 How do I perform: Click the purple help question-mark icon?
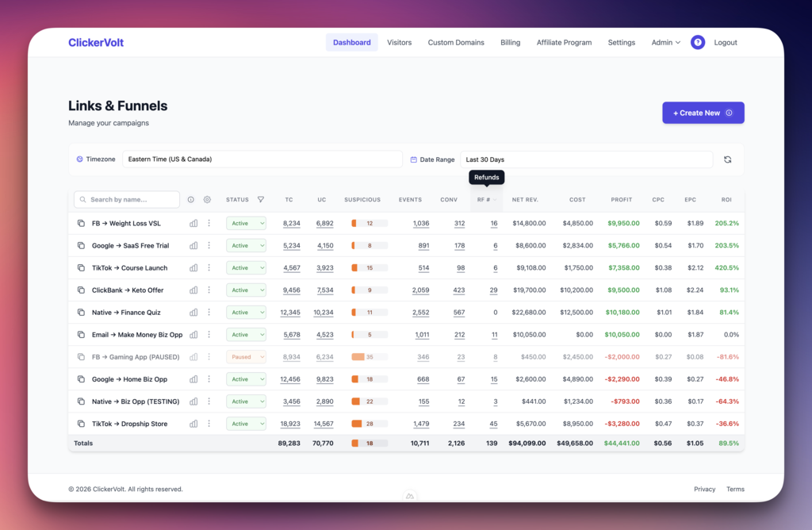click(x=697, y=42)
